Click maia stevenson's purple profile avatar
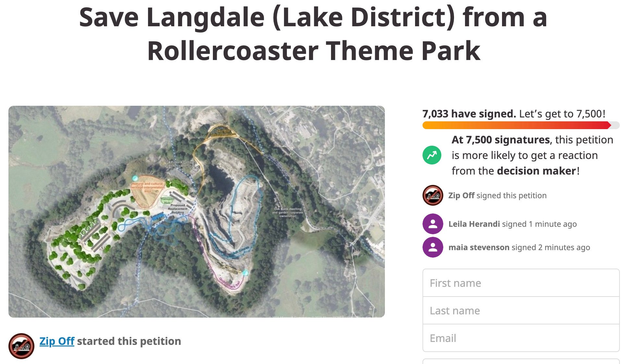Screen dimensions: 638x364 click(x=433, y=247)
